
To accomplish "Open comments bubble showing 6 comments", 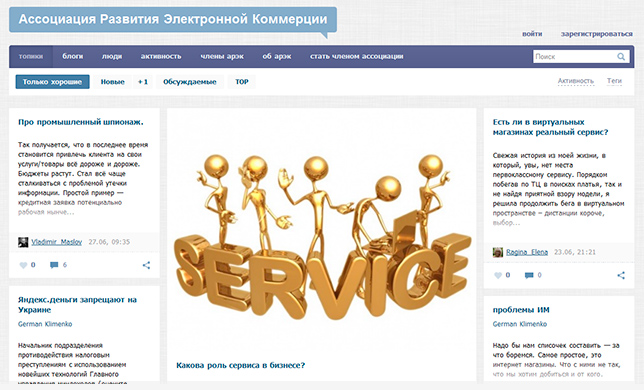I will (54, 265).
